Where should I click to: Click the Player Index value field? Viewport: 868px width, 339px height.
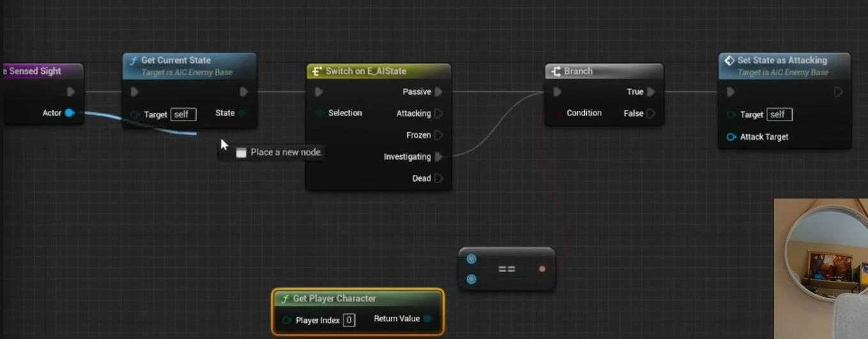tap(349, 320)
